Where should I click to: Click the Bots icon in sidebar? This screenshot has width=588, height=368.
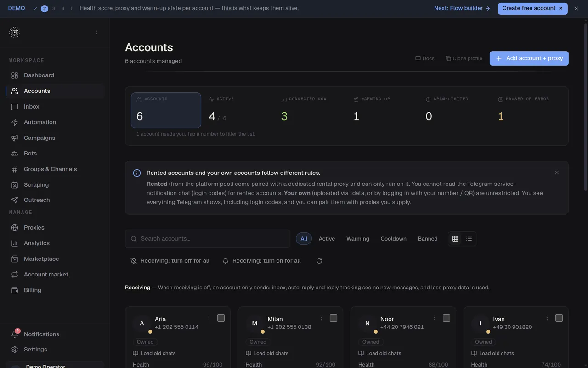click(x=15, y=154)
